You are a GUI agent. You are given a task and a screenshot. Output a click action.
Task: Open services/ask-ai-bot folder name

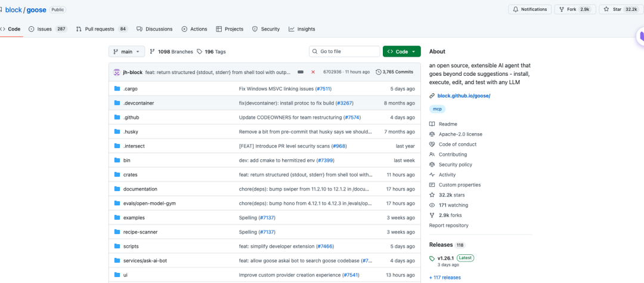pos(145,260)
